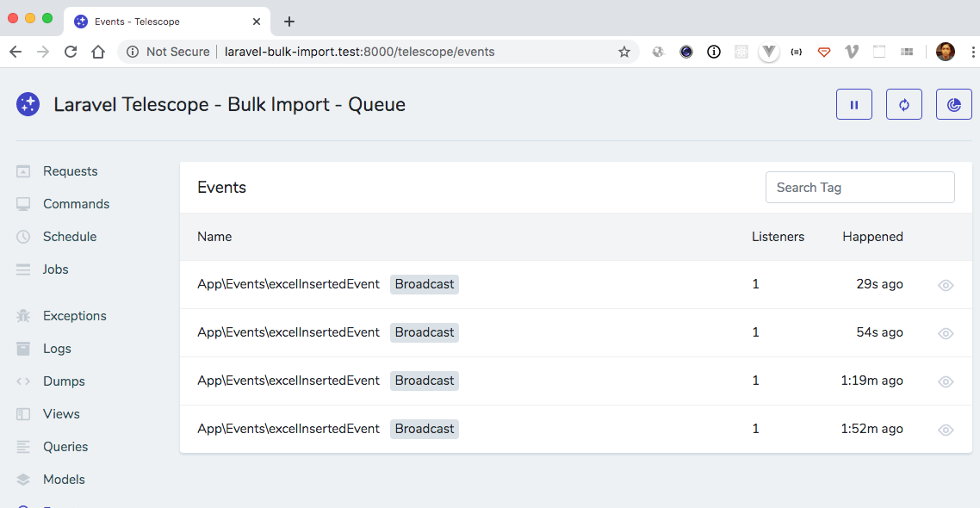Viewport: 980px width, 508px height.
Task: Select the Events - Telescope tab
Action: 167,22
